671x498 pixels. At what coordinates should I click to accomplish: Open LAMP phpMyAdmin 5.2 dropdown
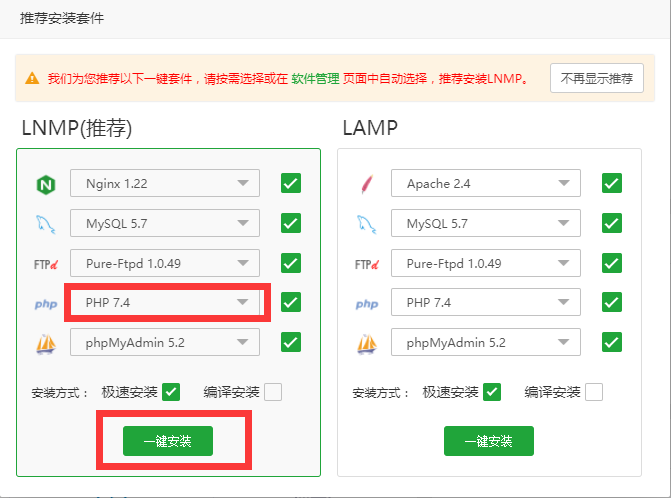click(x=486, y=342)
